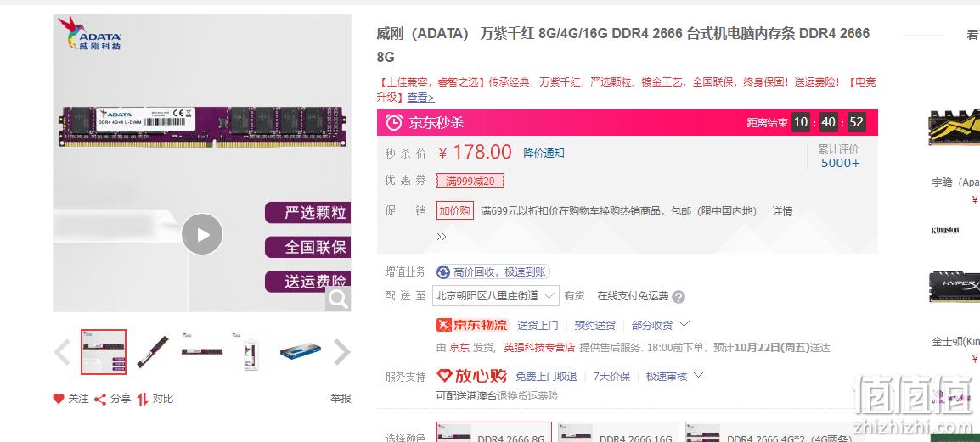This screenshot has height=442, width=980.
Task: Click the share 分享 icon
Action: point(100,399)
